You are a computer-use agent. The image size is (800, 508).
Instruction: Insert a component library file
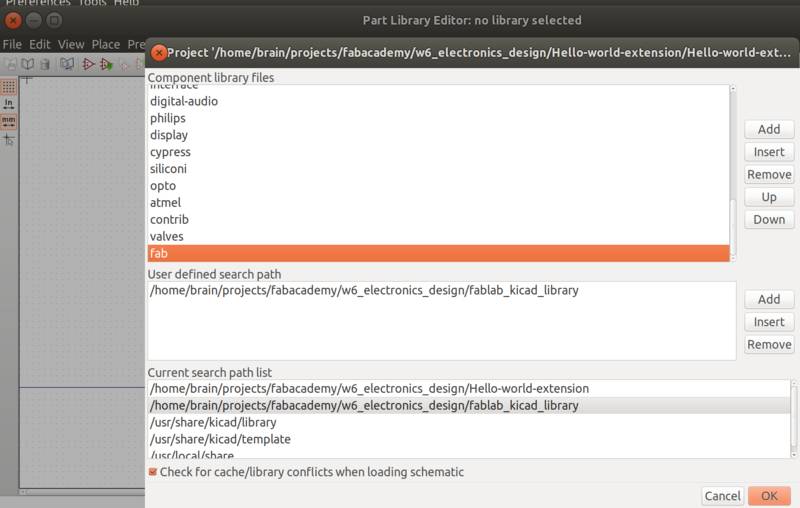click(769, 152)
